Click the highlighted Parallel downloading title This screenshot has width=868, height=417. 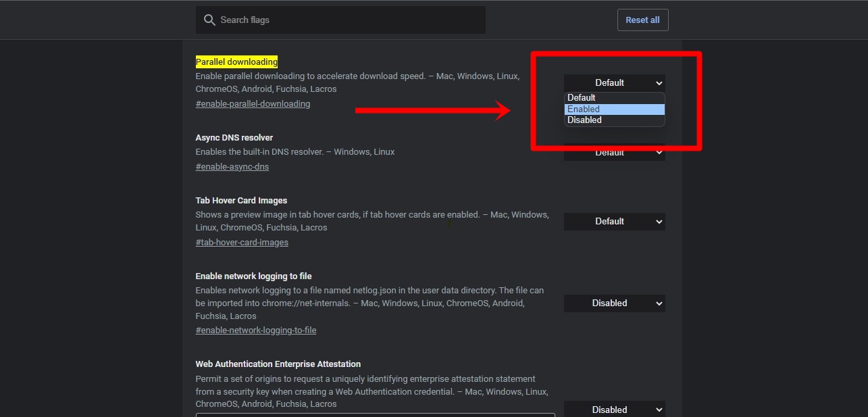coord(236,62)
